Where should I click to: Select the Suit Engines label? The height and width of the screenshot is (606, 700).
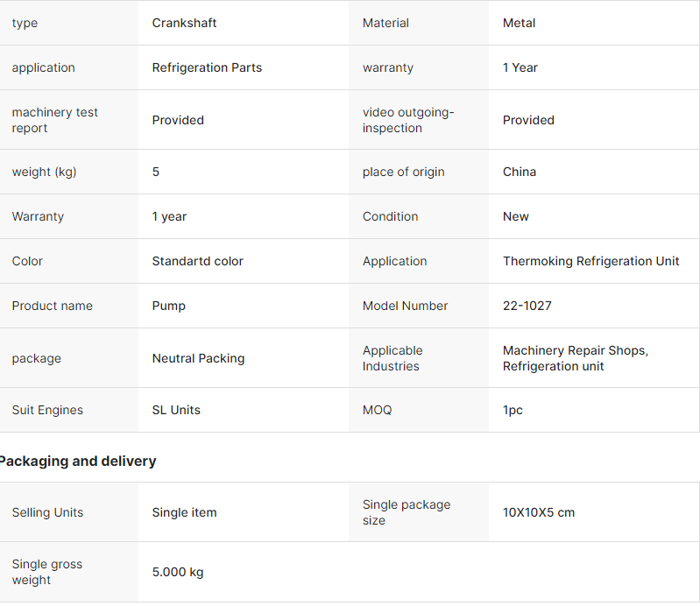coord(47,410)
